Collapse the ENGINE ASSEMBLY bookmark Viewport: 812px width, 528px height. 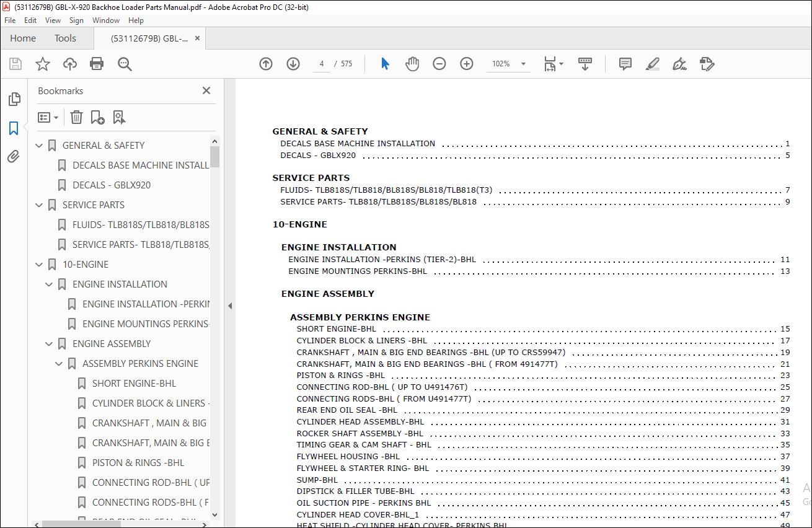[x=49, y=344]
